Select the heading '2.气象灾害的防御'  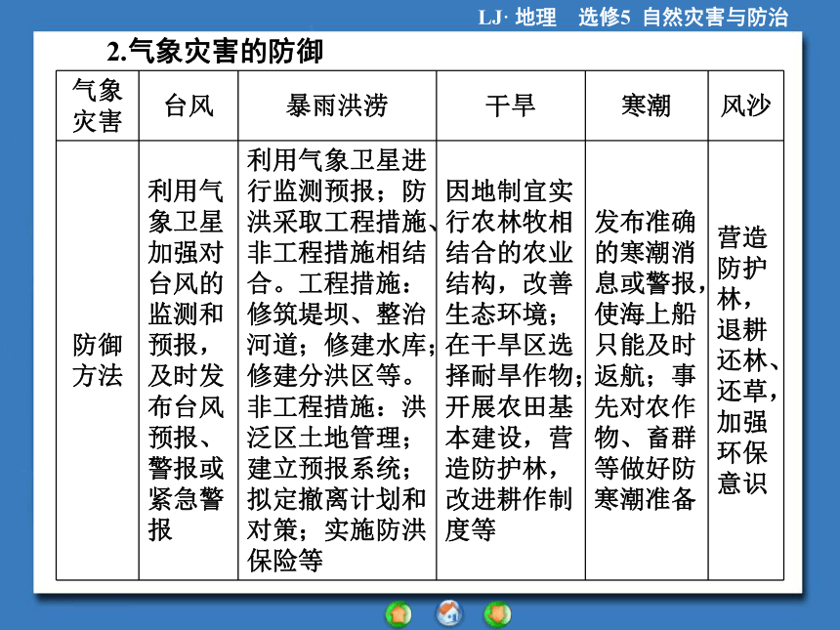tap(215, 52)
